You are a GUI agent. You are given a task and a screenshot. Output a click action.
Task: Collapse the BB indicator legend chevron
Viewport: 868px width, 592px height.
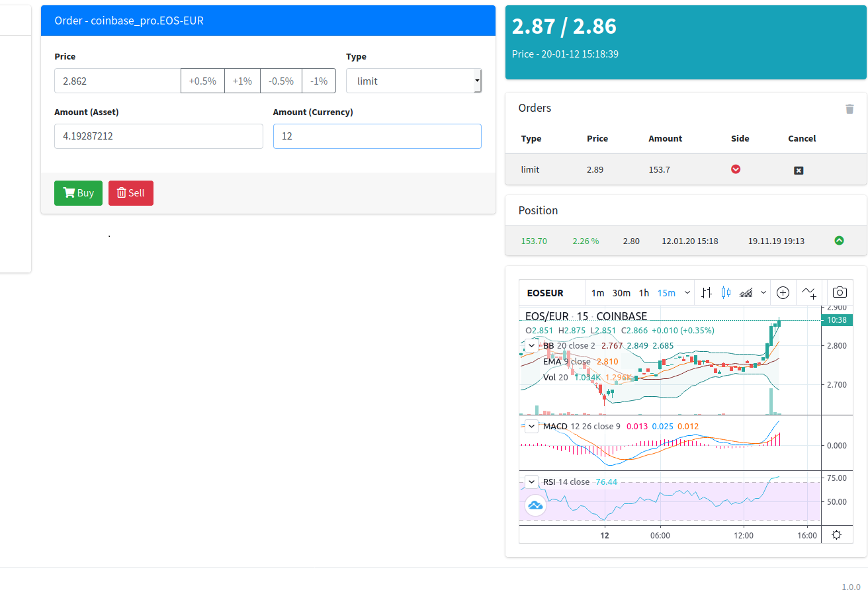tap(531, 345)
